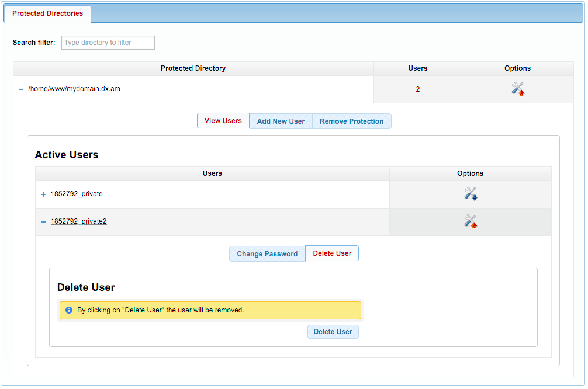
Task: Click the blue info icon in the yellow notice
Action: point(68,310)
